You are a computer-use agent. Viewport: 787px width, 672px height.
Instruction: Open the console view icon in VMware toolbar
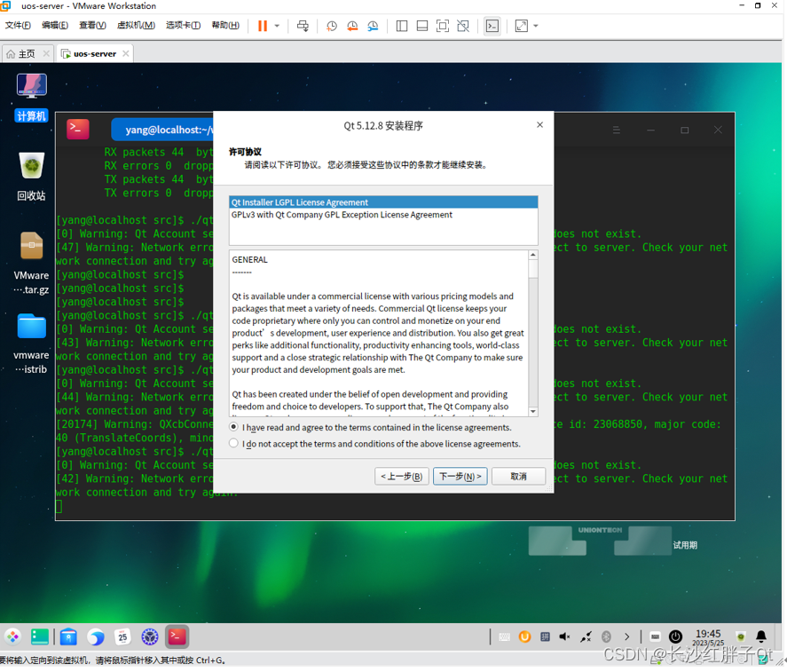[x=492, y=26]
